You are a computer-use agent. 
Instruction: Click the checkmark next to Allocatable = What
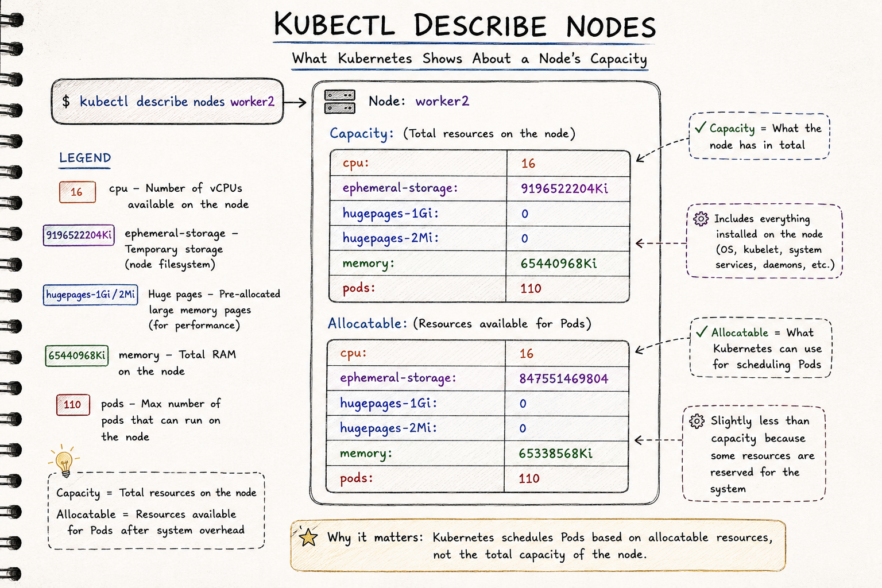(702, 331)
